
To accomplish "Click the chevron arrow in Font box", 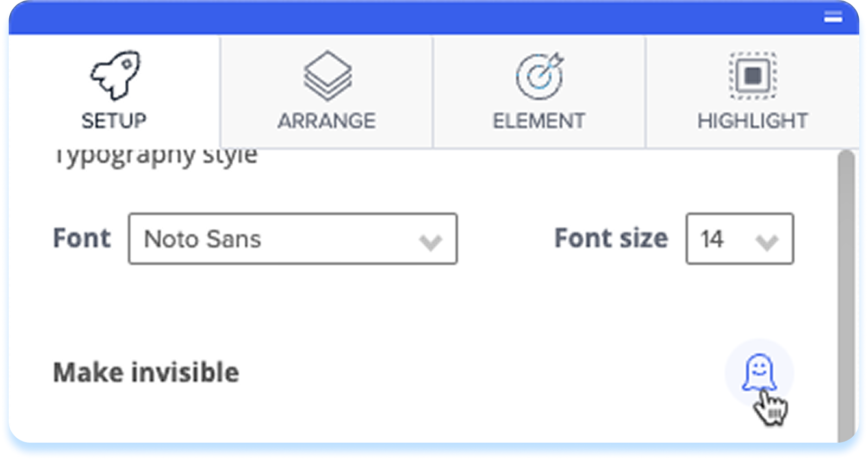I will [431, 241].
